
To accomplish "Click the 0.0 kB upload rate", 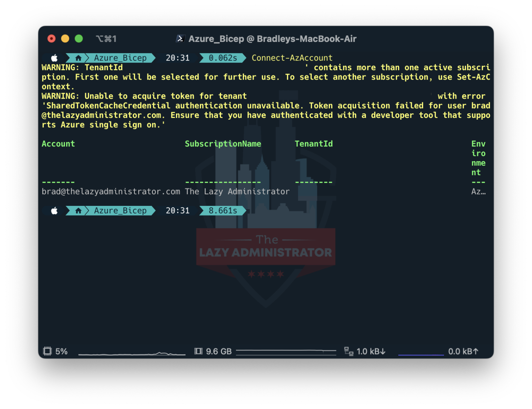I will pyautogui.click(x=463, y=352).
